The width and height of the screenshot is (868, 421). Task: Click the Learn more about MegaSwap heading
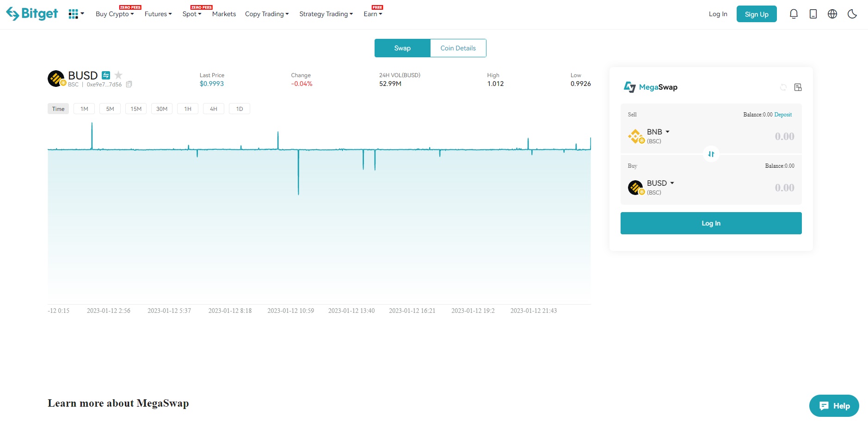[x=118, y=403]
